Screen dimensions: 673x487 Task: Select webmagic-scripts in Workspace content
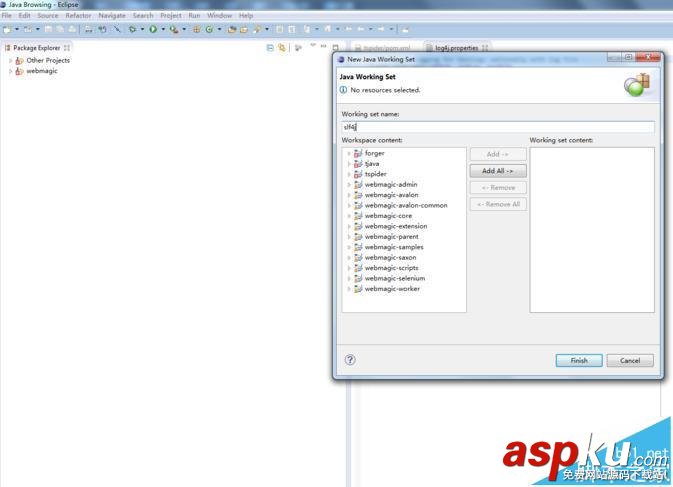[x=391, y=268]
